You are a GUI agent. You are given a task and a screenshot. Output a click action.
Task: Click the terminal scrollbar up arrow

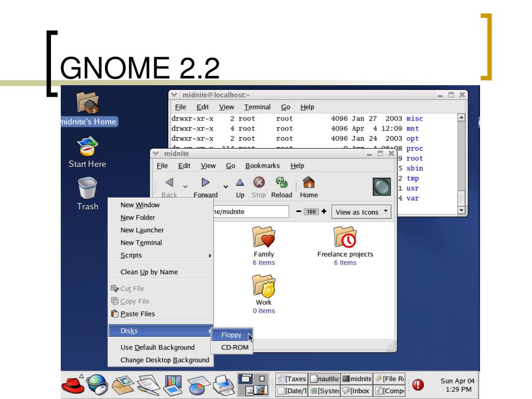click(x=461, y=117)
